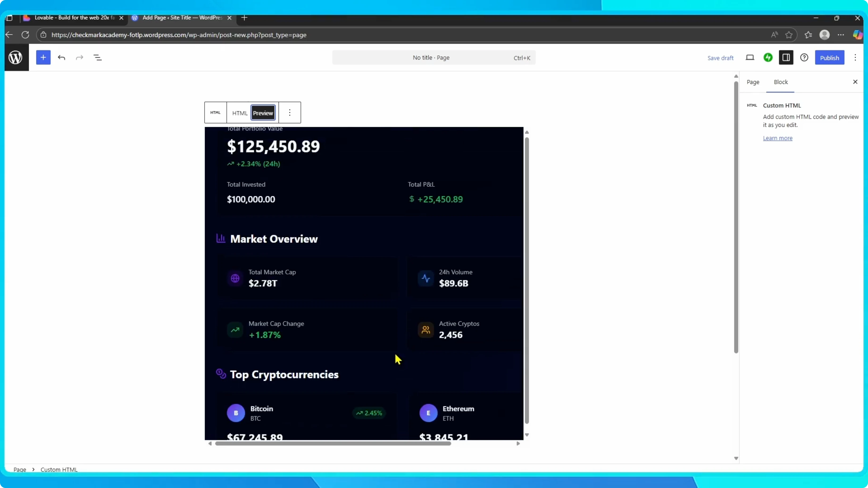Click Page in the bottom breadcrumb
The width and height of the screenshot is (868, 488).
tap(20, 469)
